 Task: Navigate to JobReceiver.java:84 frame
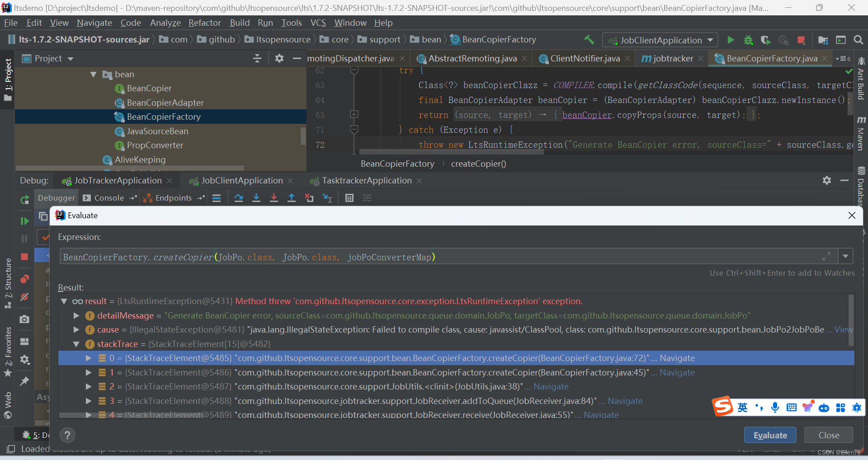pos(625,401)
